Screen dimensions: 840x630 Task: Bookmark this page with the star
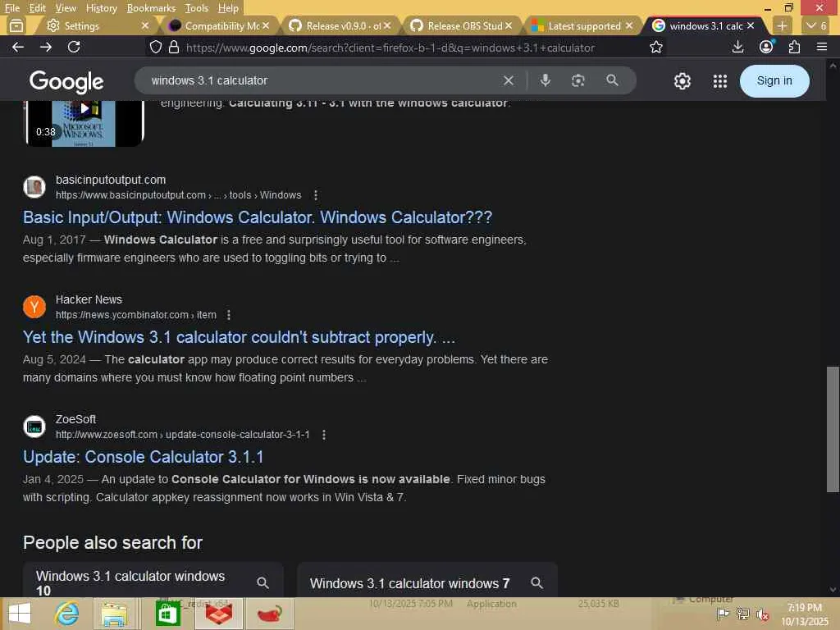655,47
